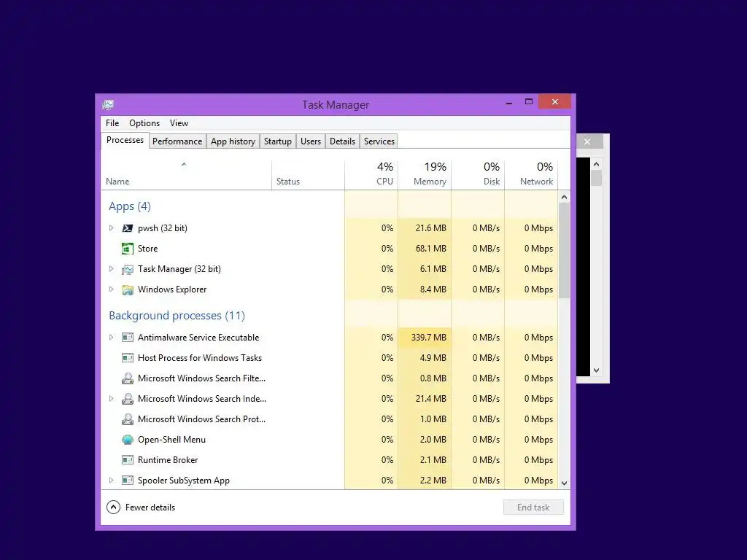Click the 339.7 MB memory cell
Image resolution: width=747 pixels, height=560 pixels.
tap(425, 338)
